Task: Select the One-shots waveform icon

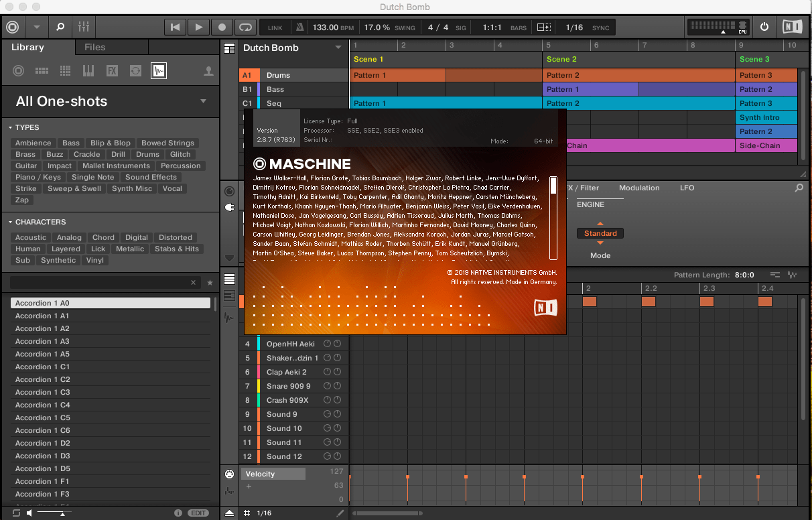Action: pos(159,71)
